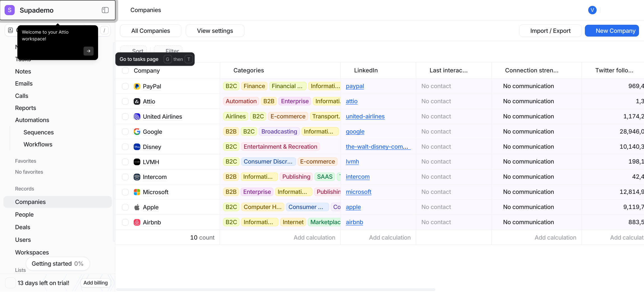Check the Intercom row checkbox
The width and height of the screenshot is (644, 303).
pyautogui.click(x=125, y=177)
